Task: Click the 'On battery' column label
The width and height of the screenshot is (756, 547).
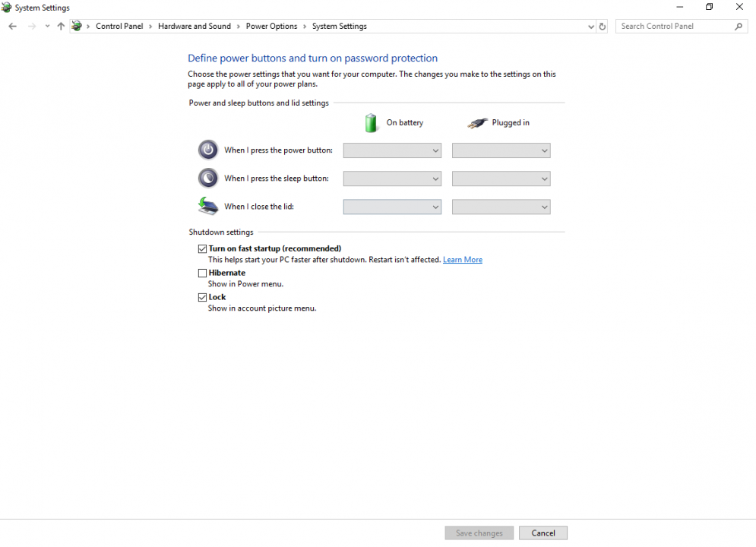Action: (404, 123)
